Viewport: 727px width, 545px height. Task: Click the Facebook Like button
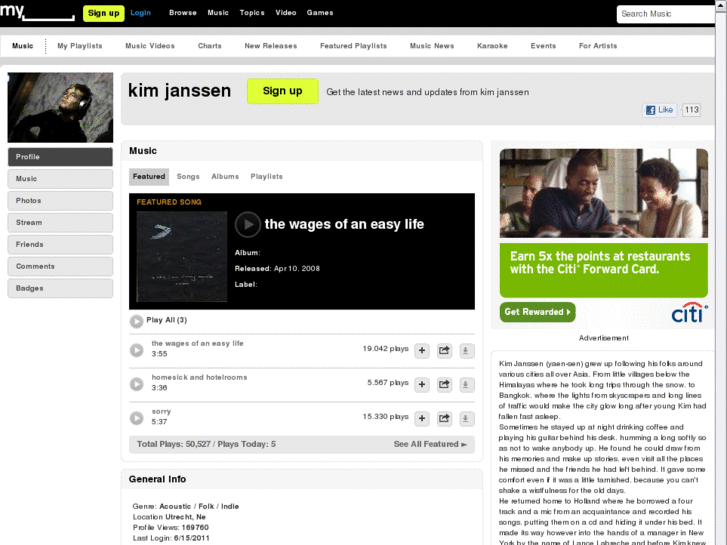coord(659,110)
